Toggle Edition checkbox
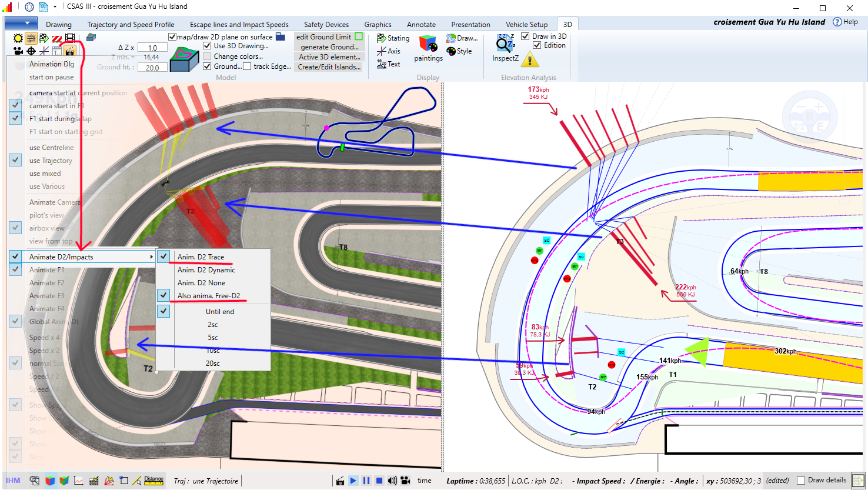Viewport: 868px width, 490px height. point(537,45)
